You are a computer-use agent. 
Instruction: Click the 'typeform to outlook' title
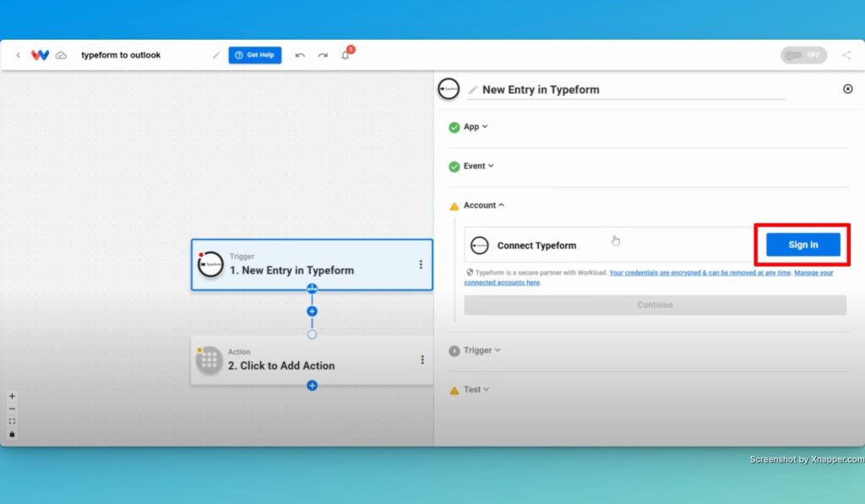click(x=121, y=55)
